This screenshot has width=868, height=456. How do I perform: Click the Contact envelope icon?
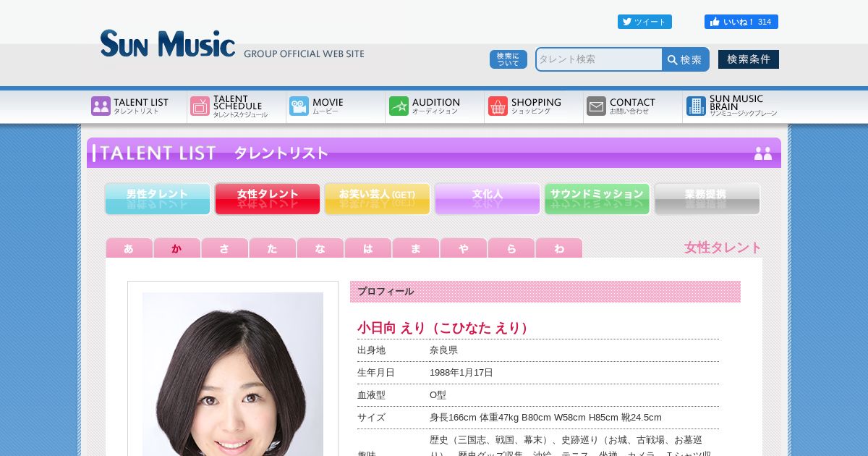pyautogui.click(x=596, y=106)
